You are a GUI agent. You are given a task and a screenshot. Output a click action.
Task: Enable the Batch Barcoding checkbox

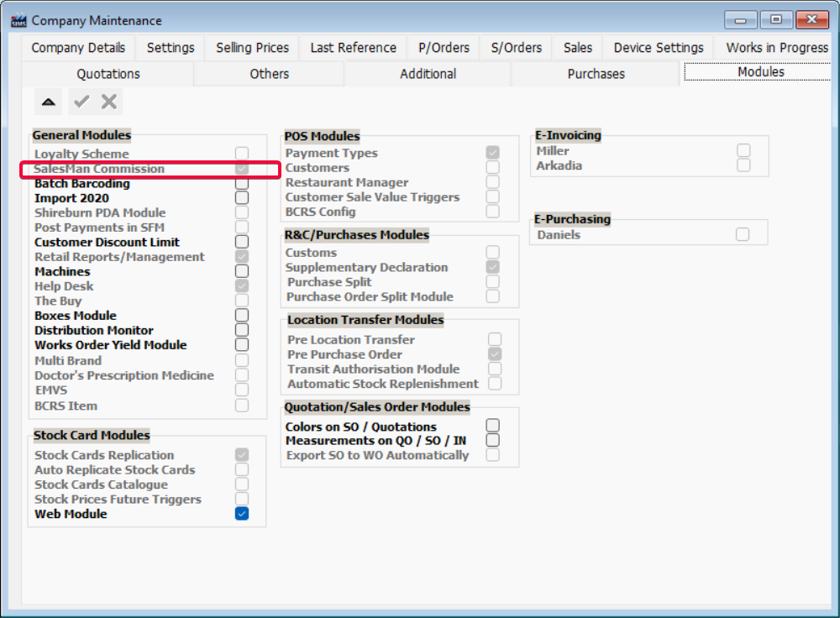tap(242, 183)
